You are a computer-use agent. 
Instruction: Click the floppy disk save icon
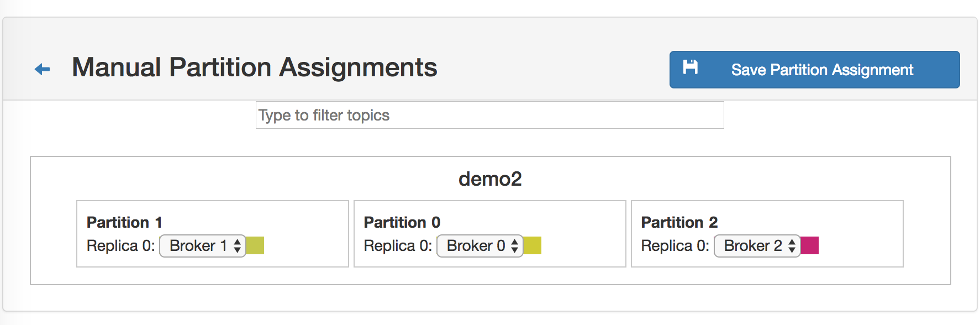[690, 67]
